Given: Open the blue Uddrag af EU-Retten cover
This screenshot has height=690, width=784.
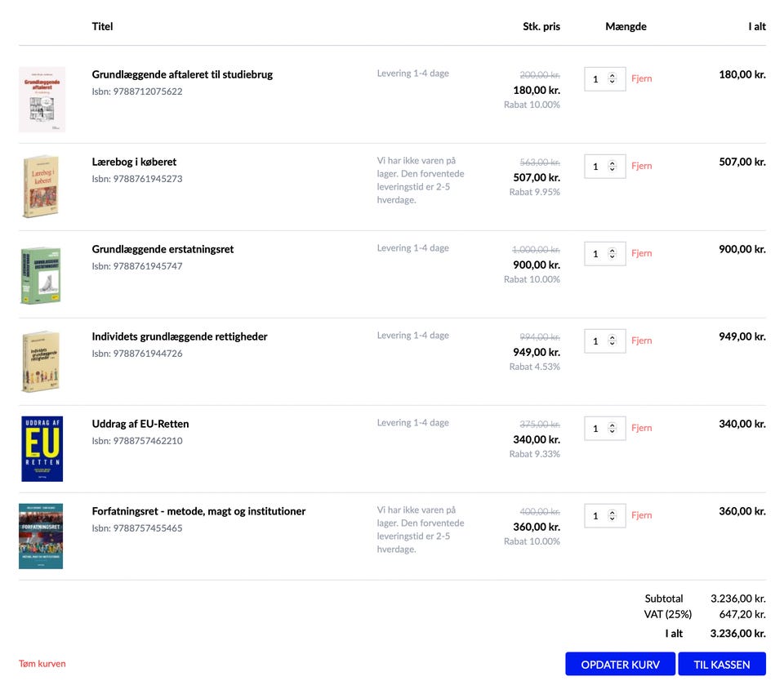Looking at the screenshot, I should [x=42, y=448].
